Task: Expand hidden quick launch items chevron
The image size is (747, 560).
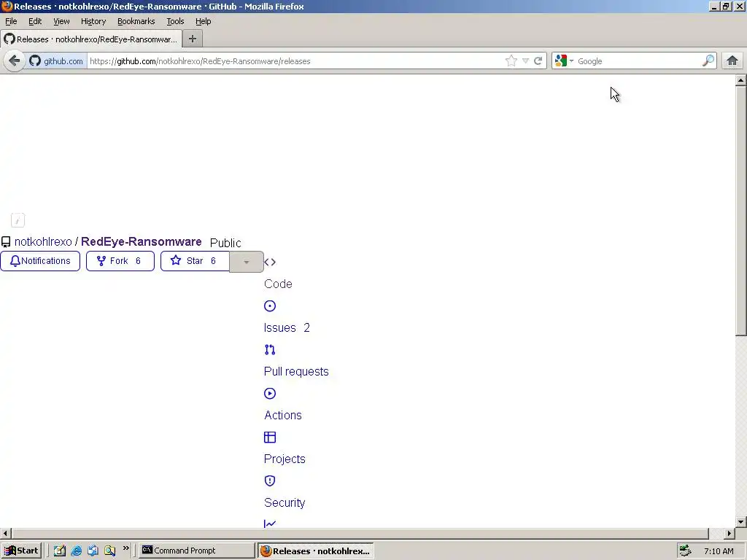Action: pyautogui.click(x=125, y=548)
